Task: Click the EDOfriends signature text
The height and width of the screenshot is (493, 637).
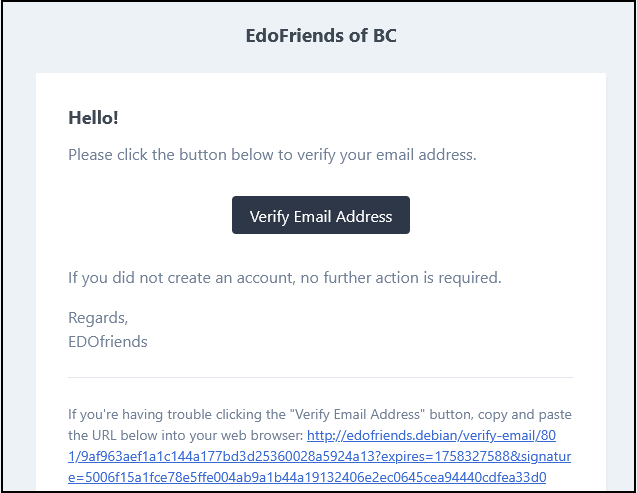Action: tap(108, 342)
